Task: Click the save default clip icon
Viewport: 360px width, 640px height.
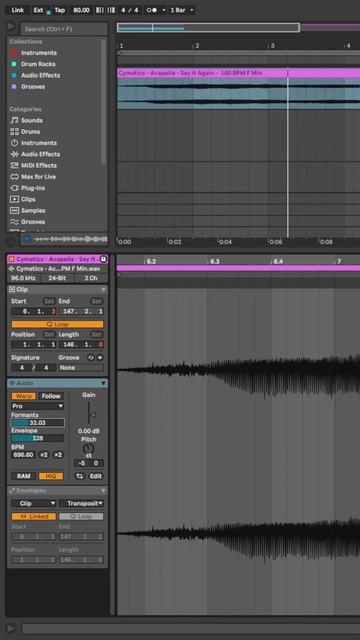Action: [x=103, y=259]
